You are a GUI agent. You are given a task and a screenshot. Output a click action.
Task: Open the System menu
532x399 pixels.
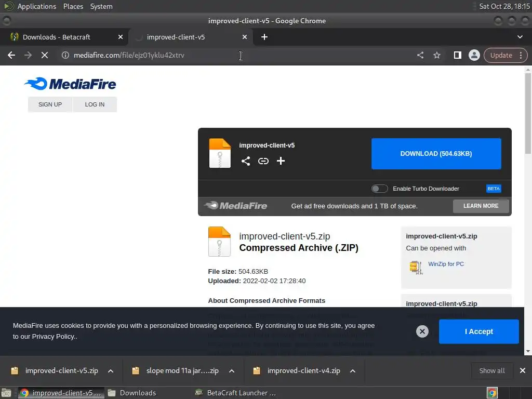point(101,6)
